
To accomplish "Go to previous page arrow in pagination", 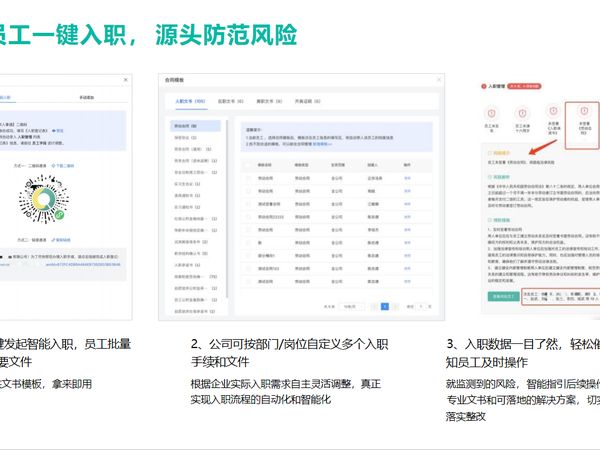I will (x=375, y=307).
